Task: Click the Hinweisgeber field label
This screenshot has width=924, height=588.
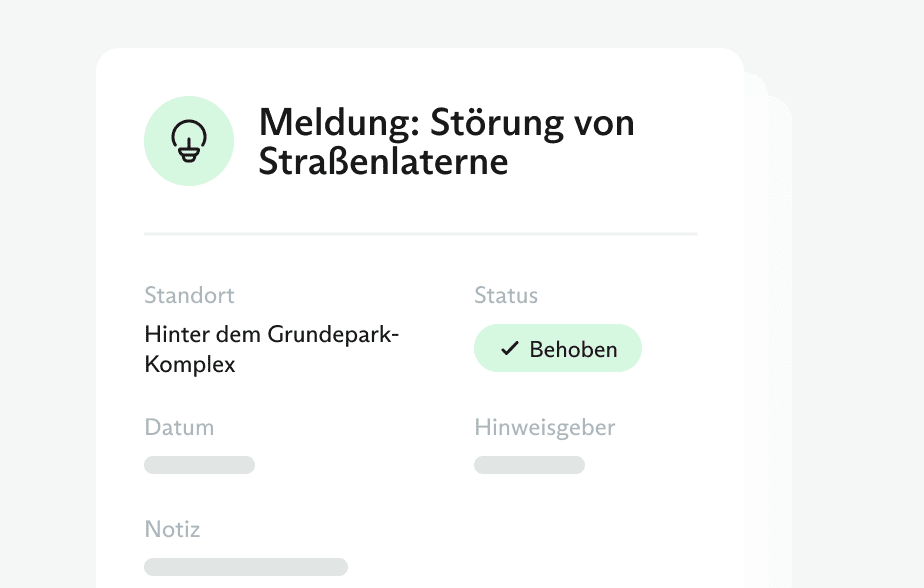Action: click(545, 428)
